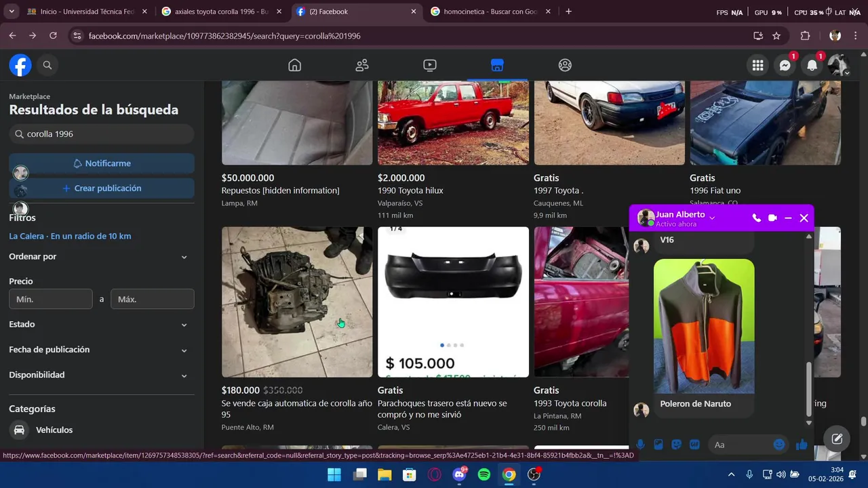Click the chat window scrollbar
868x488 pixels.
tap(808, 390)
